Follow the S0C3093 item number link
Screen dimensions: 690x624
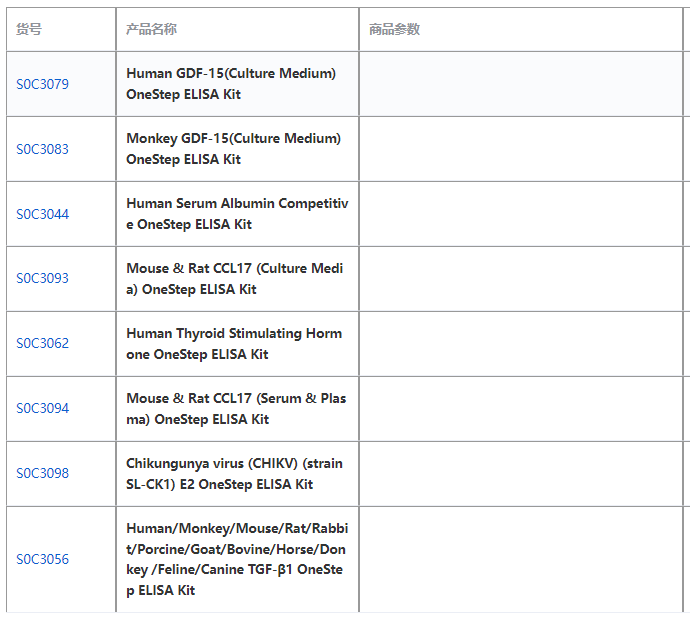point(42,278)
